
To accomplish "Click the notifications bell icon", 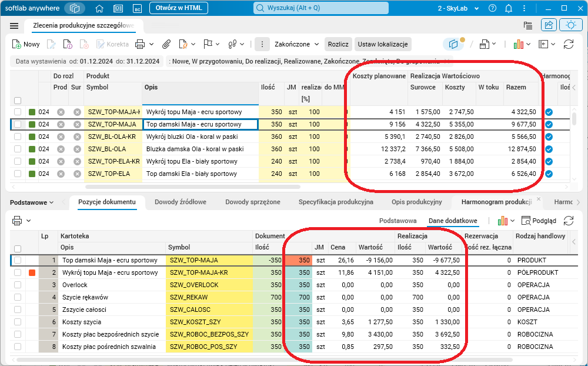I will coord(509,8).
